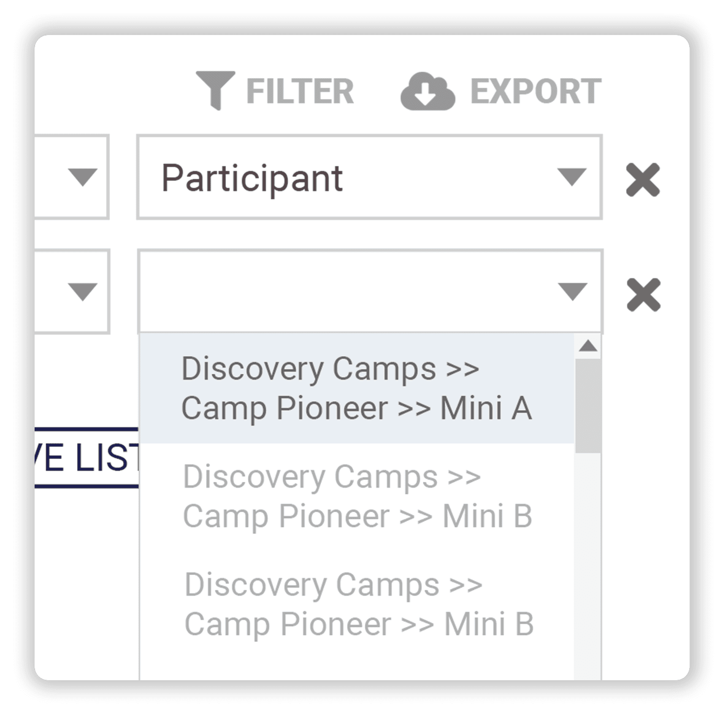
Task: Remove the empty second filter row with X
Action: point(644,295)
